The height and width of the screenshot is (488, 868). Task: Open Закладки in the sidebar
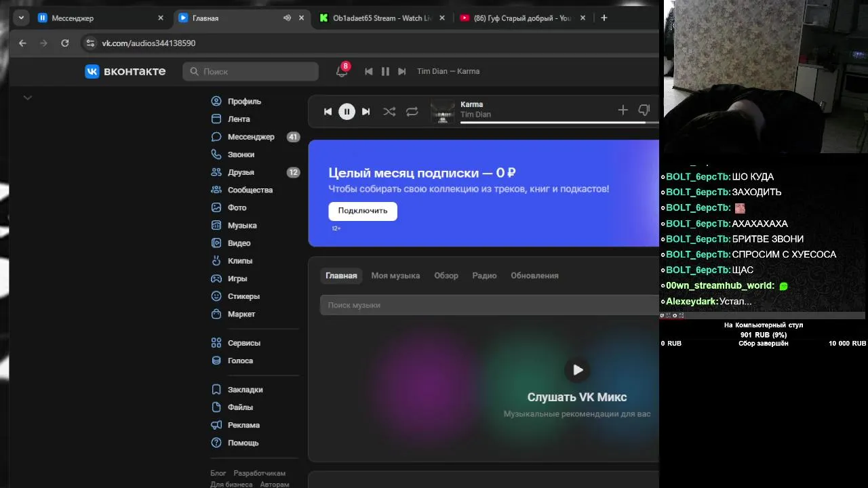(x=237, y=390)
